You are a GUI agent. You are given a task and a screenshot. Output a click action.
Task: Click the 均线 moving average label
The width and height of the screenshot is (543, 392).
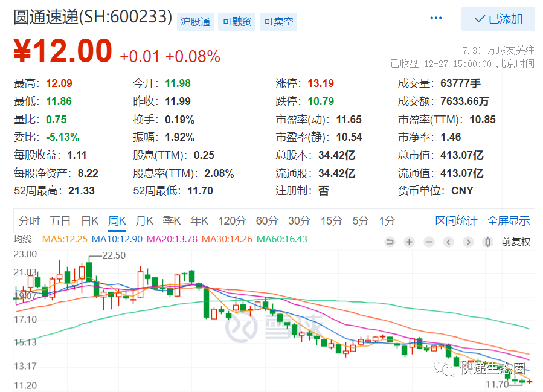22,239
